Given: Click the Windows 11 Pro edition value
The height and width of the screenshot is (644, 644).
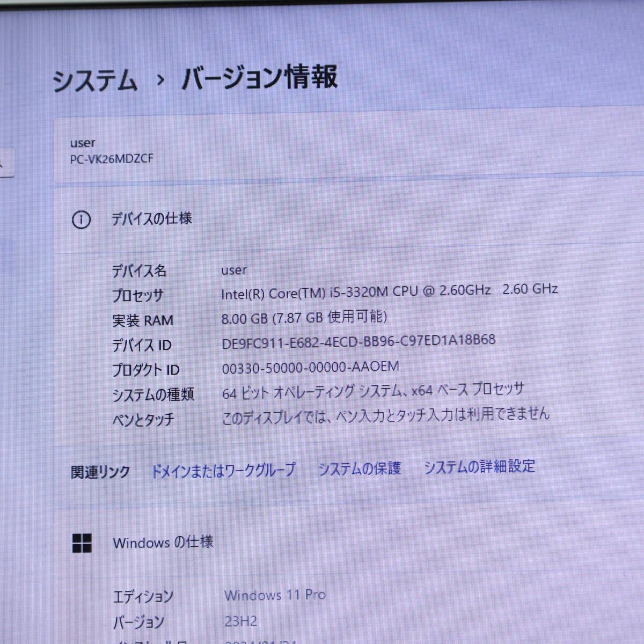Looking at the screenshot, I should [275, 595].
